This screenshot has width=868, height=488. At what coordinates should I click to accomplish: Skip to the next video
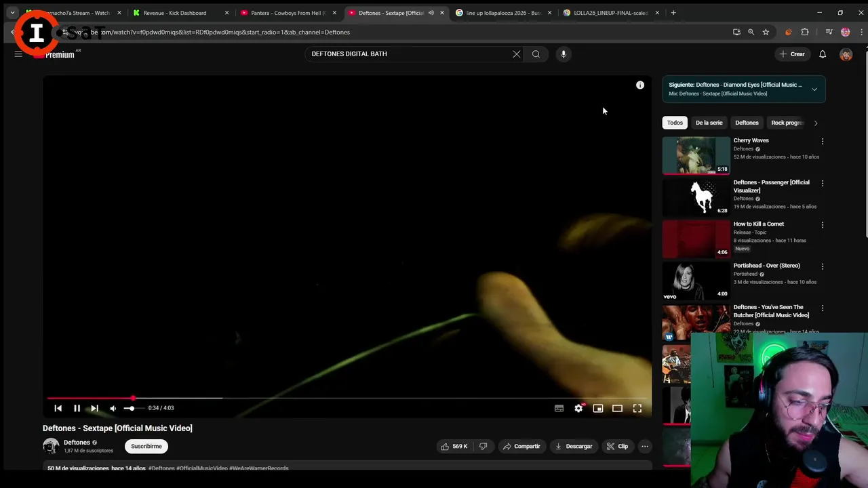[94, 408]
